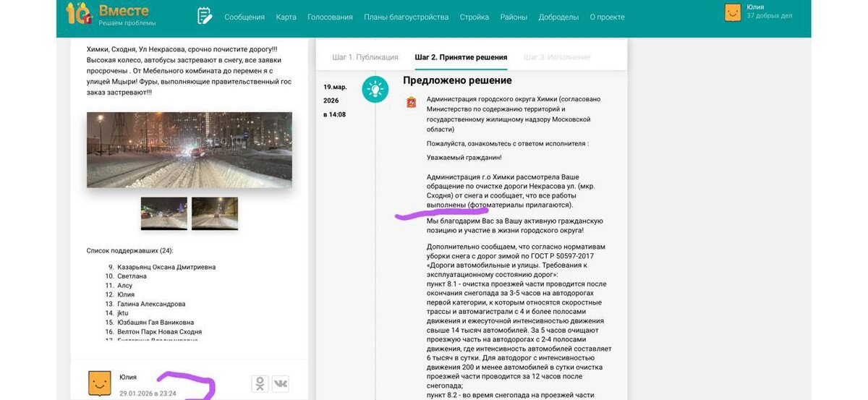Click the Вместе site logo
The image size is (868, 400).
tap(110, 14)
